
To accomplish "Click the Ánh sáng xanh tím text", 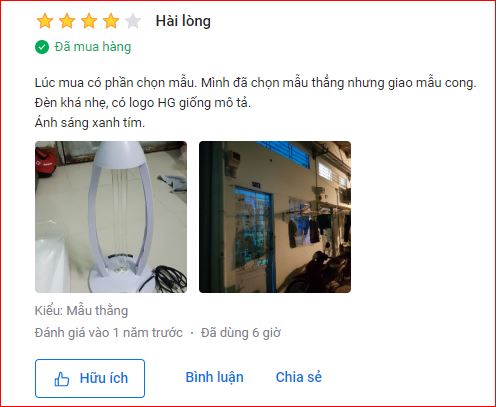I will tap(90, 123).
